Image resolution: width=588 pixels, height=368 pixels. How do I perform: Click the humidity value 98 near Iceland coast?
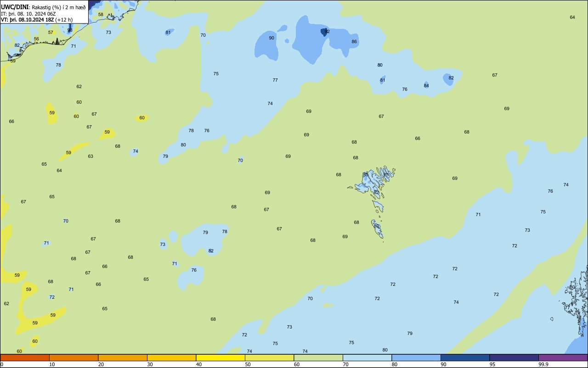(70, 30)
